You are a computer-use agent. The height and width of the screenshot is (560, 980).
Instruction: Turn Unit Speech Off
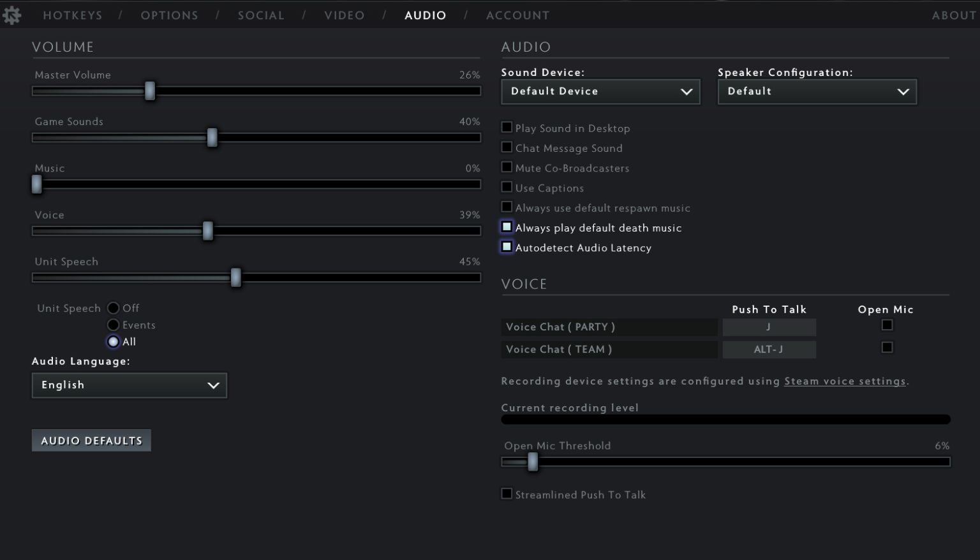pos(113,308)
